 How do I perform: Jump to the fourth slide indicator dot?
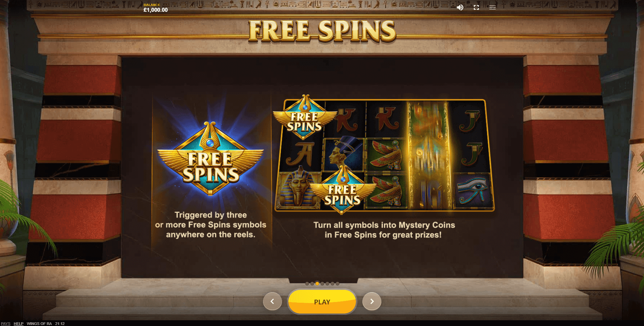(x=322, y=284)
